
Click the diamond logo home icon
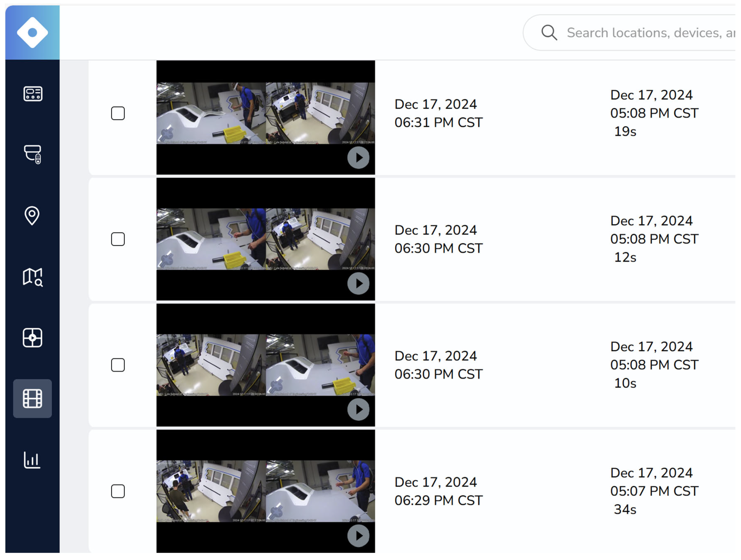(33, 33)
